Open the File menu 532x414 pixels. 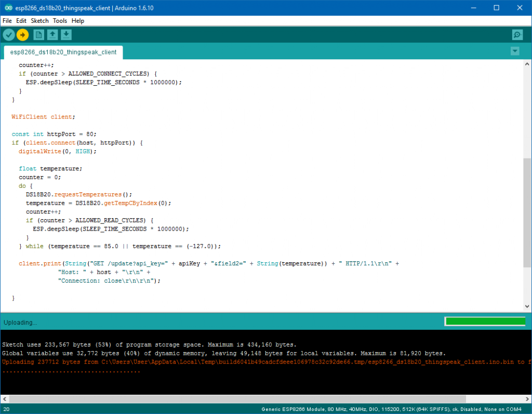pyautogui.click(x=7, y=21)
